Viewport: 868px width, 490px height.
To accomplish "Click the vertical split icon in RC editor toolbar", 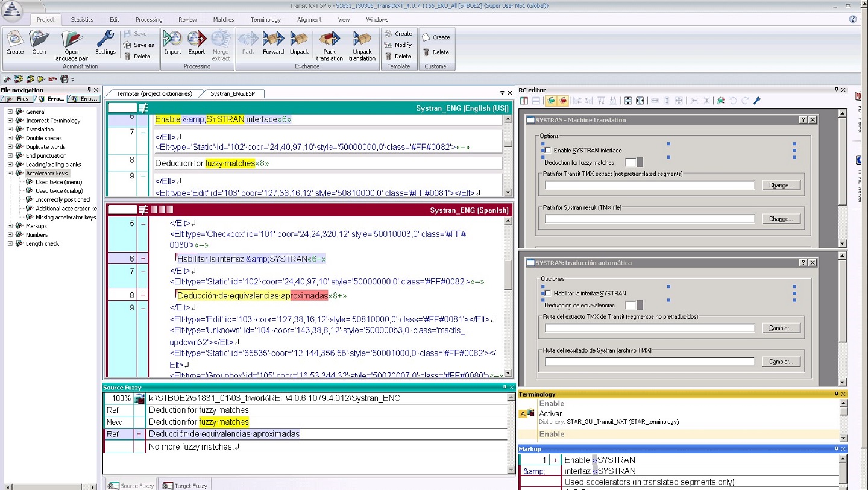I will [524, 101].
